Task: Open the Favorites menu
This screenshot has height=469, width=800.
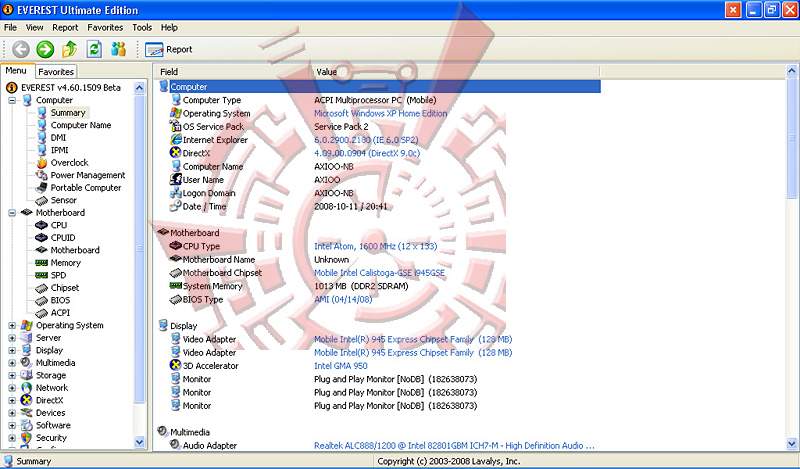Action: pos(105,28)
